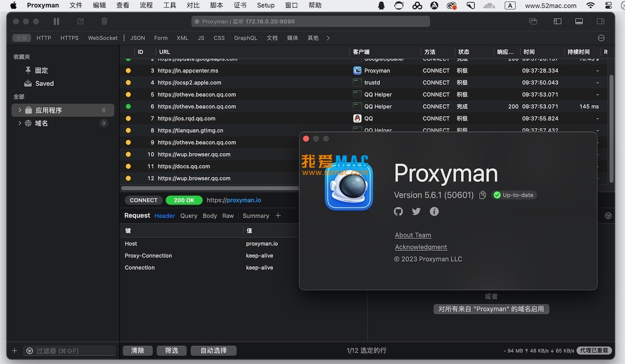Screen dimensions: 625x364
Task: Filter requests by HTTPS
Action: point(69,38)
